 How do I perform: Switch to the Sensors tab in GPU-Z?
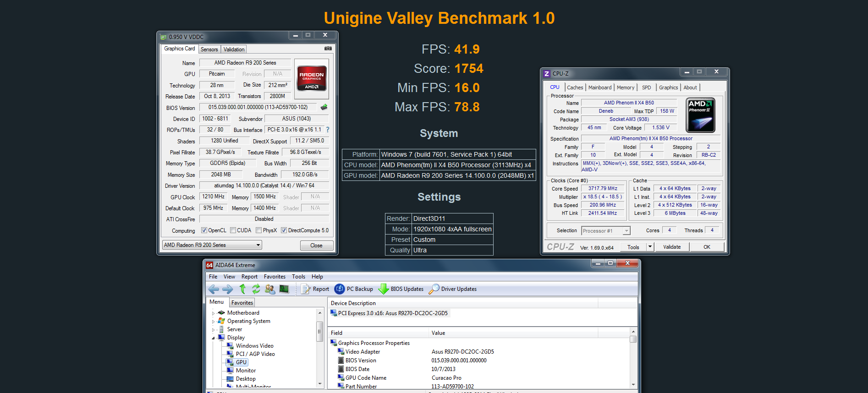click(209, 49)
